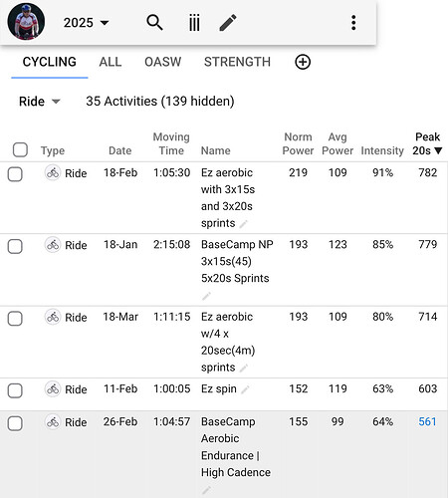The width and height of the screenshot is (448, 498).
Task: Sort by Peak 20s column arrow
Action: [x=438, y=150]
